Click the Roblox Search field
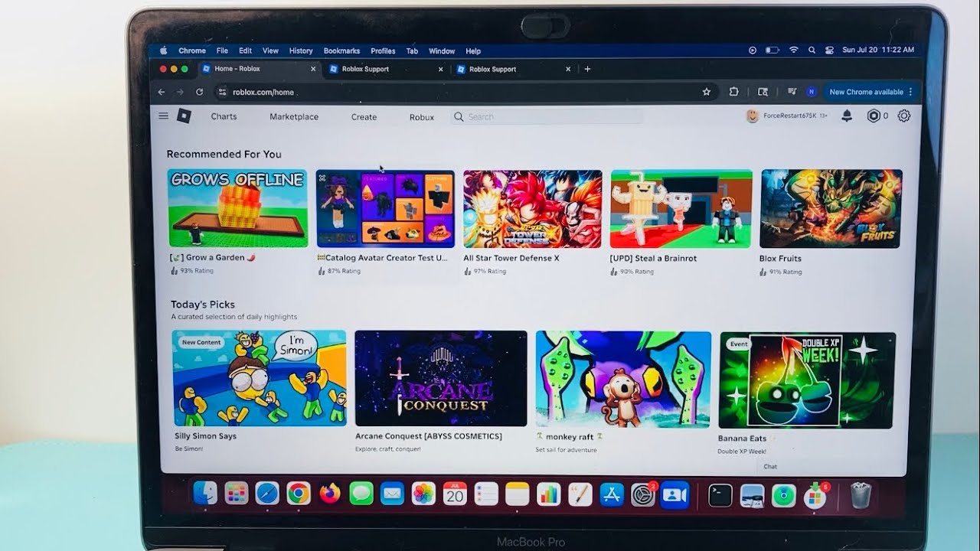The width and height of the screenshot is (980, 551). [547, 116]
